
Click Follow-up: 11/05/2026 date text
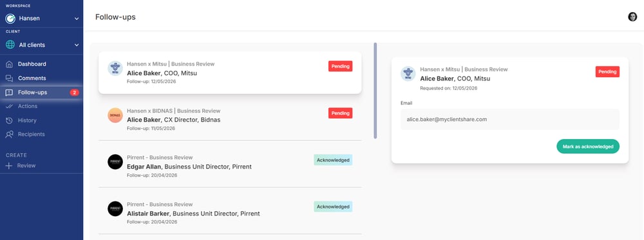pyautogui.click(x=151, y=129)
